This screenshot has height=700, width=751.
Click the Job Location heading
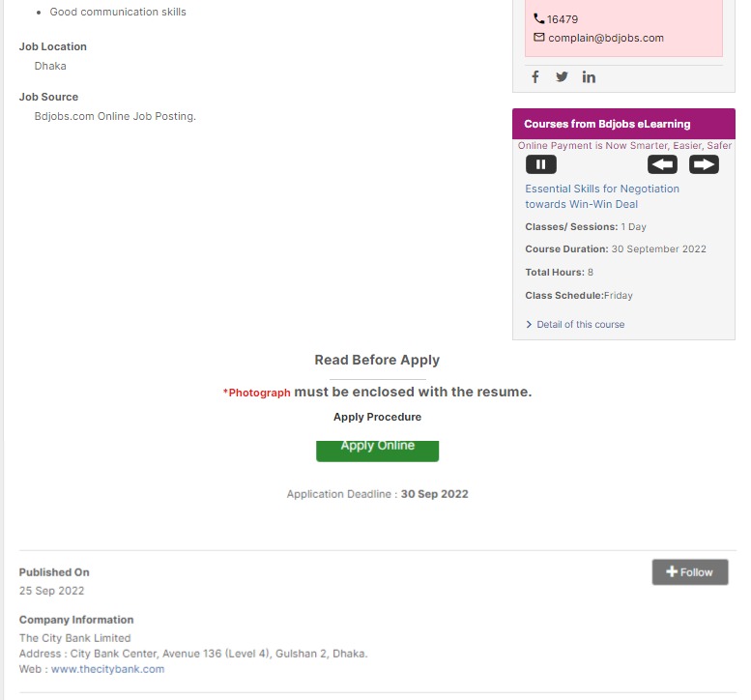(53, 46)
